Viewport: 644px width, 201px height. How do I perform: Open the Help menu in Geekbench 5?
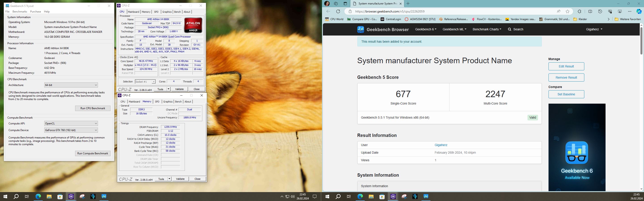pyautogui.click(x=47, y=11)
